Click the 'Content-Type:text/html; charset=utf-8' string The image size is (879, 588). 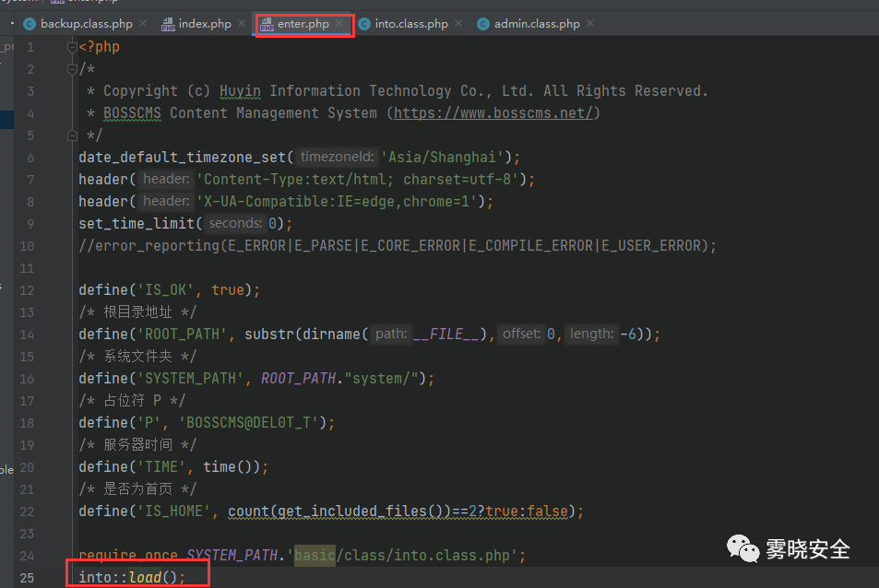pos(358,179)
